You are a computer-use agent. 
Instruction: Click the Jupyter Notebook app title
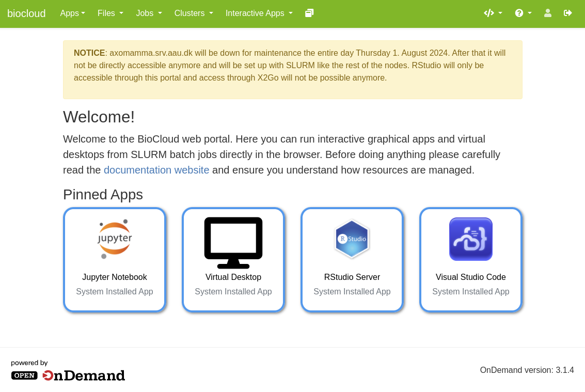pyautogui.click(x=115, y=277)
